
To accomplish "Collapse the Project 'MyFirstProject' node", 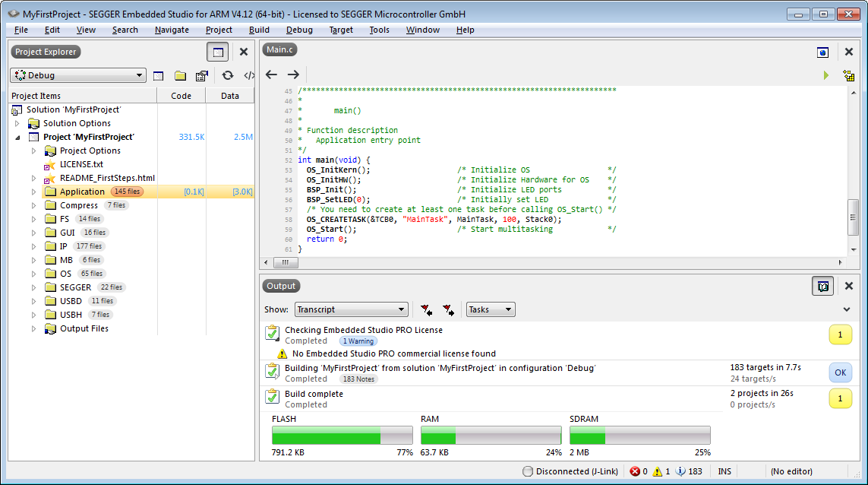I will point(17,137).
